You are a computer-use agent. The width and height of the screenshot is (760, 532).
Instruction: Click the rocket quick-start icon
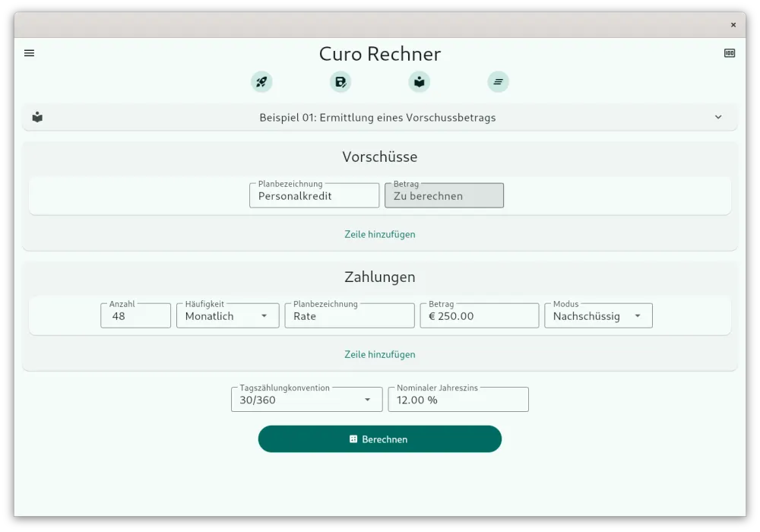(x=261, y=81)
